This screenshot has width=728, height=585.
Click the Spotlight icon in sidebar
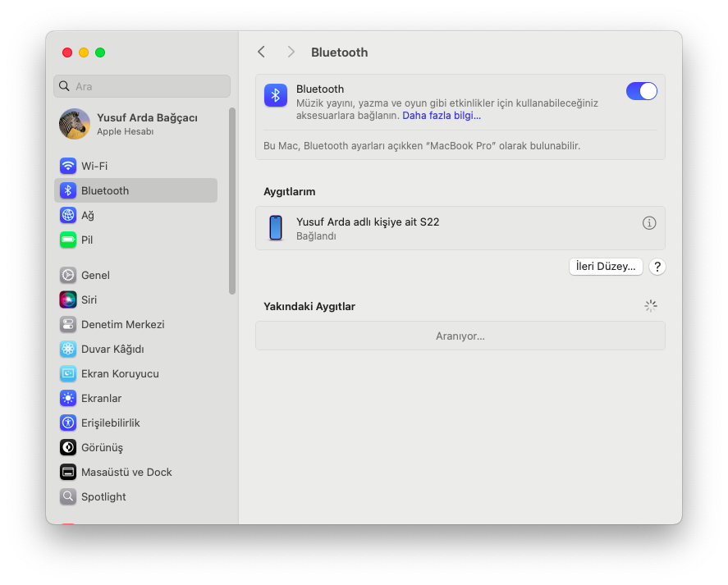click(x=68, y=496)
